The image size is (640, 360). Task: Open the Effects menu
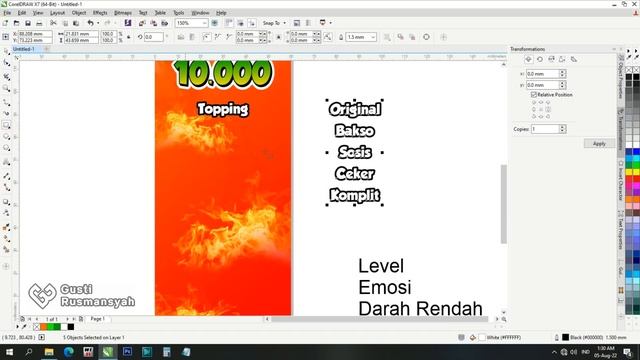pyautogui.click(x=100, y=13)
